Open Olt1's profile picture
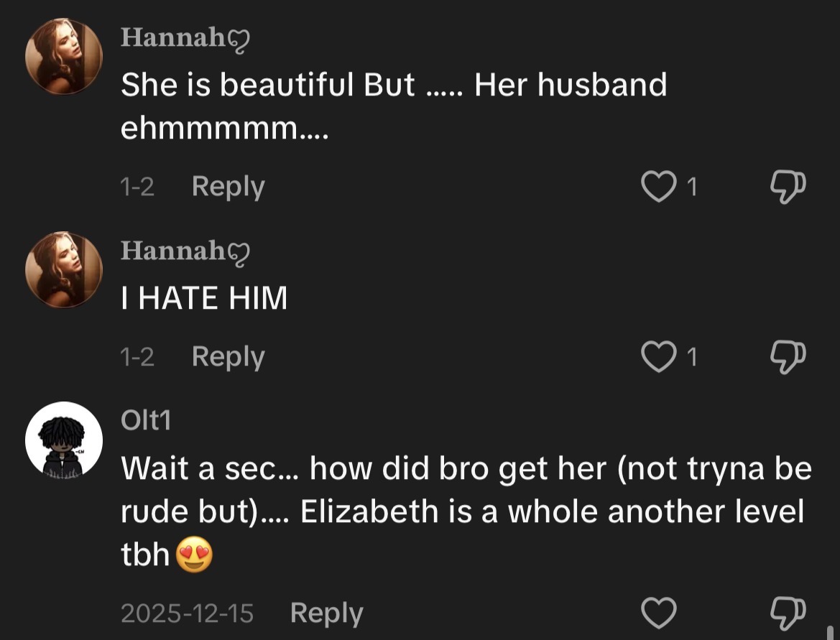840x640 pixels. coord(64,440)
